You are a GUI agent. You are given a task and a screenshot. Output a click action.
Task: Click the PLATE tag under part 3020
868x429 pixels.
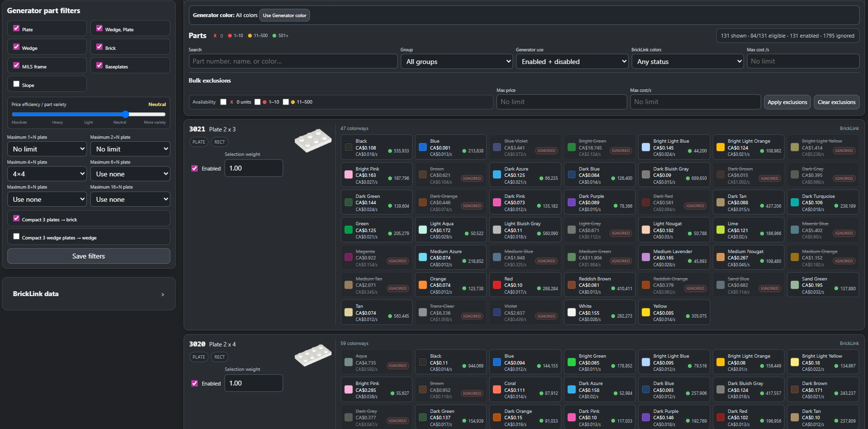coord(199,357)
